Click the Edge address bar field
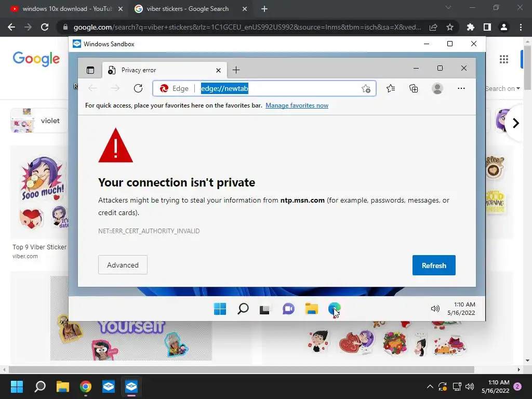The height and width of the screenshot is (399, 532). point(264,88)
